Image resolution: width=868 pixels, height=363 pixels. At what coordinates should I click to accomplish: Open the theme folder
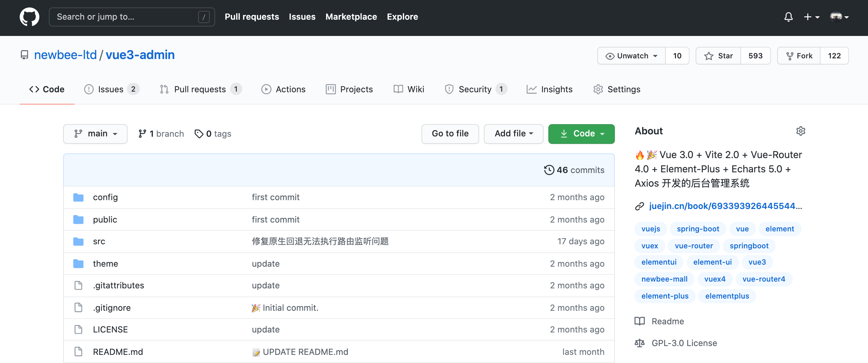click(x=106, y=264)
